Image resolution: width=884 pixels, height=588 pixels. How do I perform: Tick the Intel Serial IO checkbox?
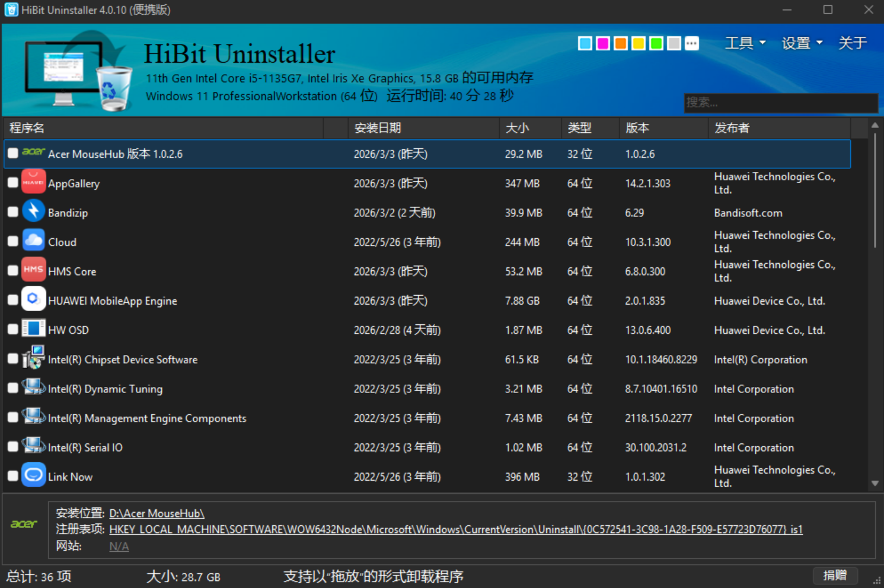[12, 446]
